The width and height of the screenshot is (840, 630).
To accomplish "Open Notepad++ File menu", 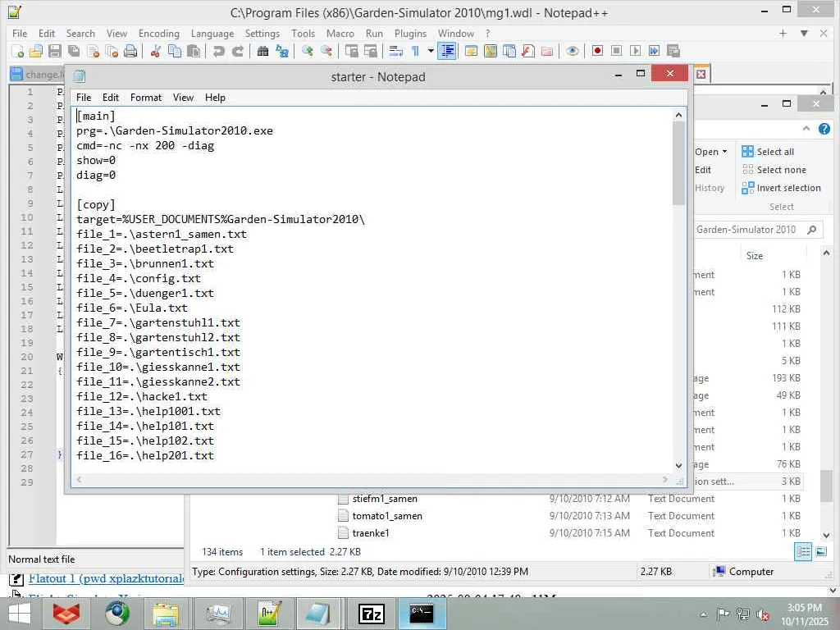I will [x=20, y=33].
